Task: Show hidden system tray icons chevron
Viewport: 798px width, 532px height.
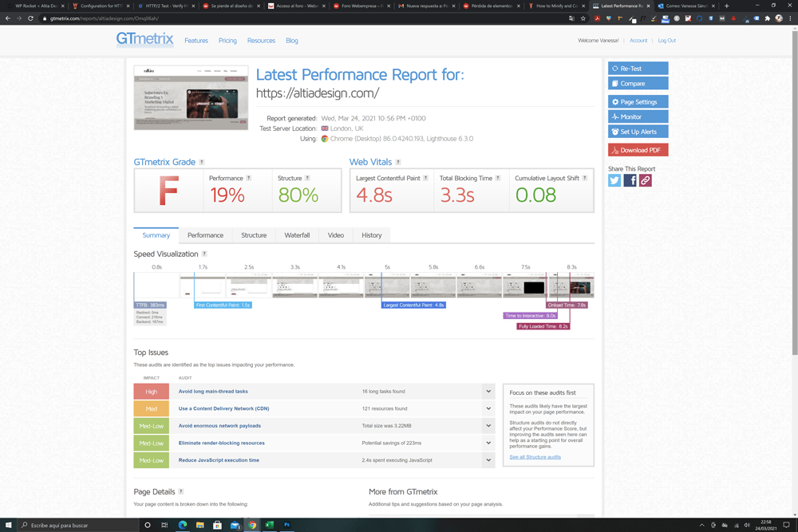Action: (x=701, y=525)
